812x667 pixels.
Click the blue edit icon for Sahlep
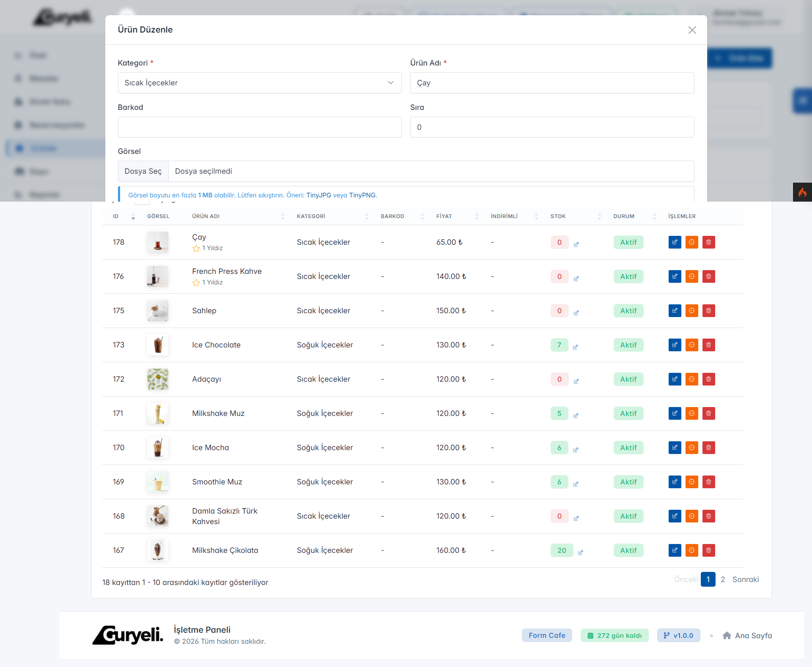coord(675,311)
